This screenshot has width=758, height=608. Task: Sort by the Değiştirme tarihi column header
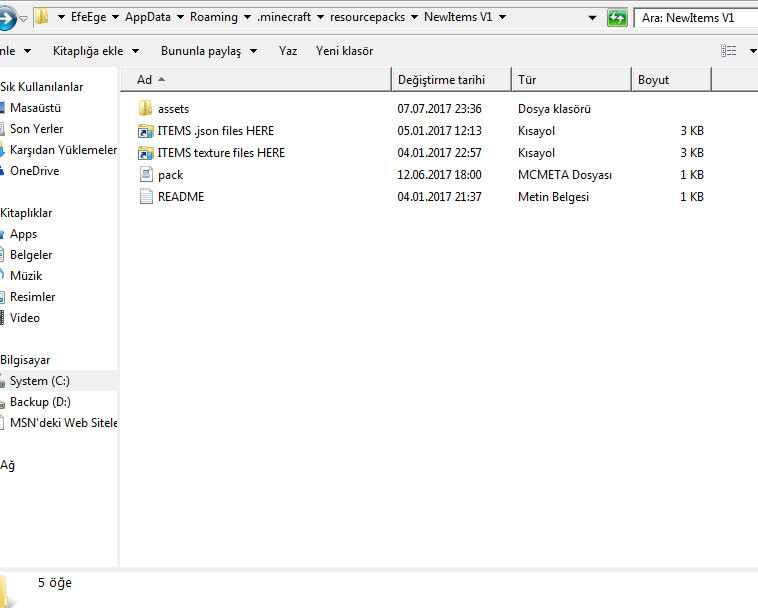pyautogui.click(x=451, y=80)
